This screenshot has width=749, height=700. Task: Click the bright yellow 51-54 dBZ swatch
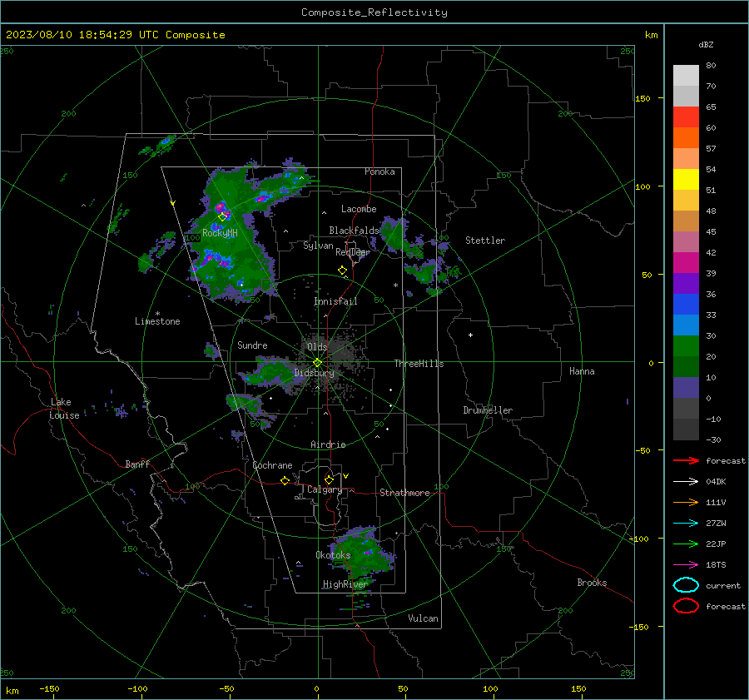[x=686, y=179]
